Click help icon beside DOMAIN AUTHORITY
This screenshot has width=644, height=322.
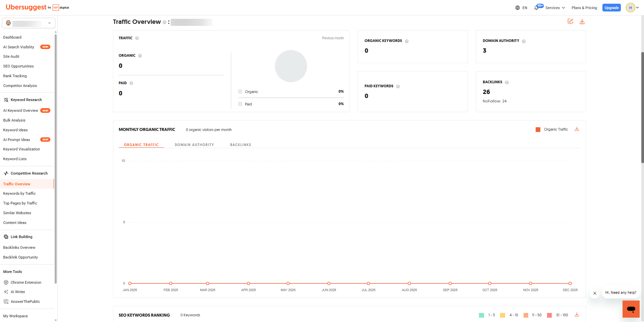[x=524, y=41]
